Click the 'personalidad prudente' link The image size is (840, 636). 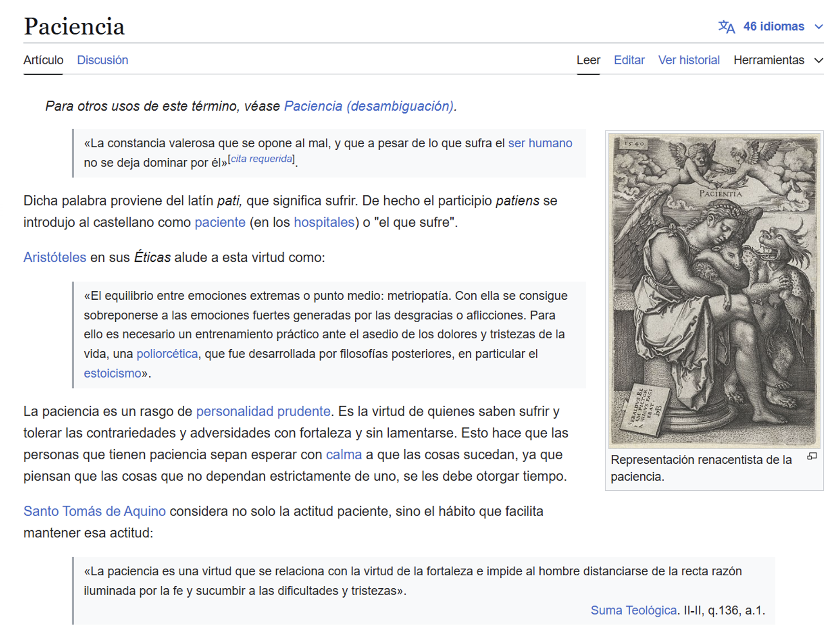(263, 411)
